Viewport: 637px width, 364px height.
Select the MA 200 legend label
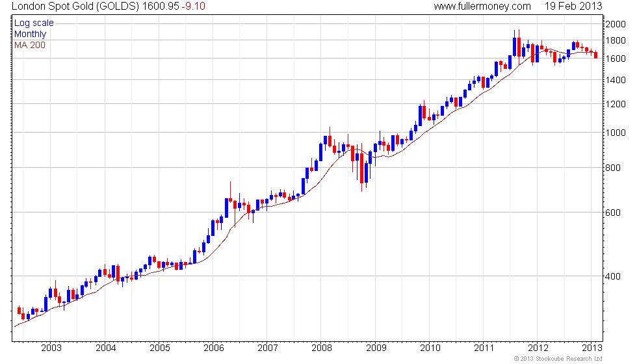pos(30,45)
